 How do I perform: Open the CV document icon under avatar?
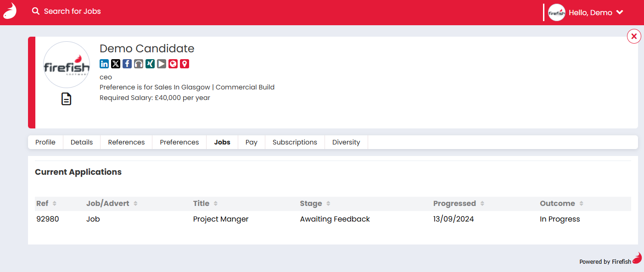(67, 99)
